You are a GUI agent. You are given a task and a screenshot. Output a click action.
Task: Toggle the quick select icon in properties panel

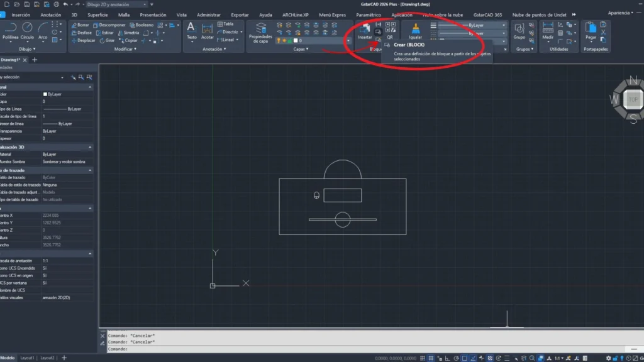[x=89, y=77]
